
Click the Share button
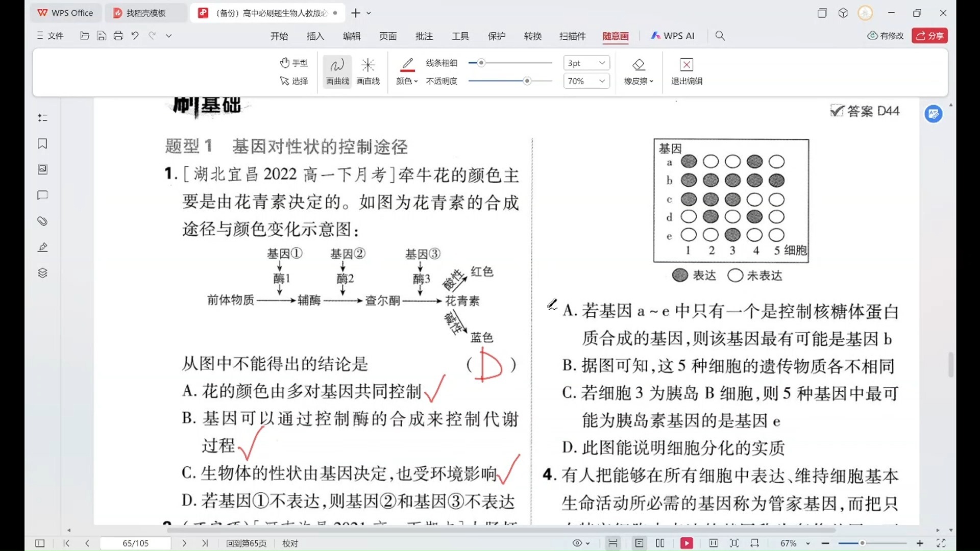pos(929,36)
